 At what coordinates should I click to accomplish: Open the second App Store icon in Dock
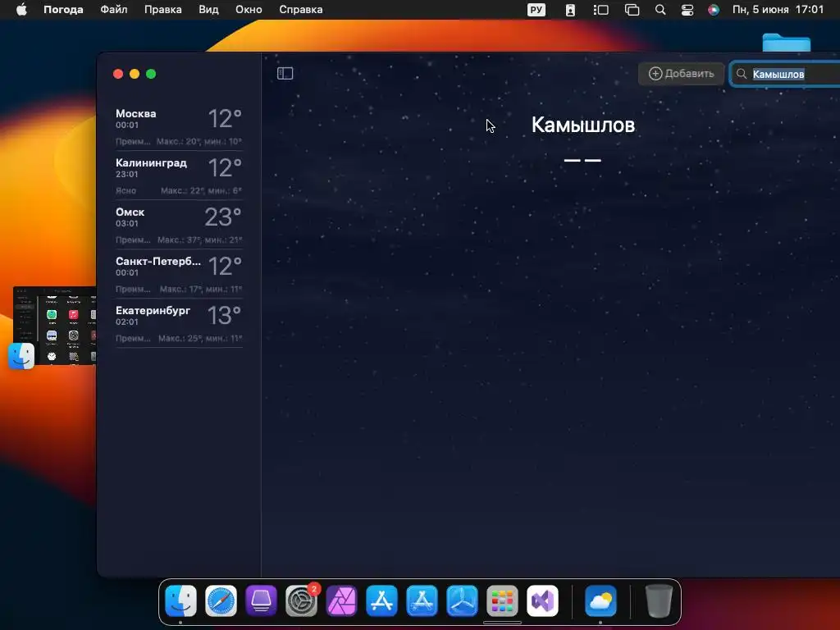pyautogui.click(x=422, y=600)
